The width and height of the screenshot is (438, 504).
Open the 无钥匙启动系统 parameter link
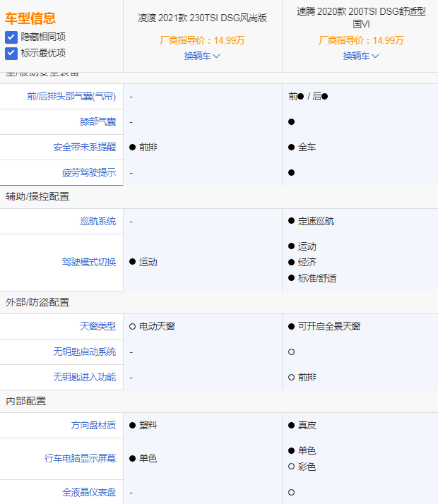84,352
